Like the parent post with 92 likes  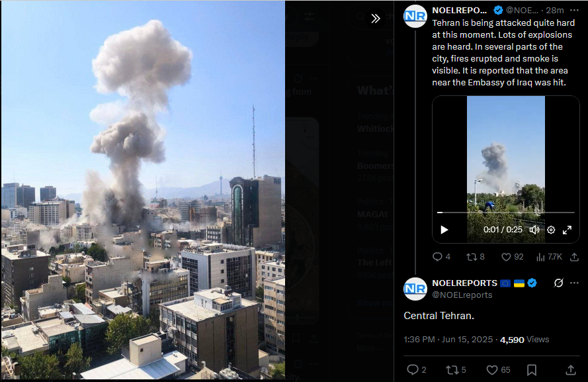click(x=512, y=257)
